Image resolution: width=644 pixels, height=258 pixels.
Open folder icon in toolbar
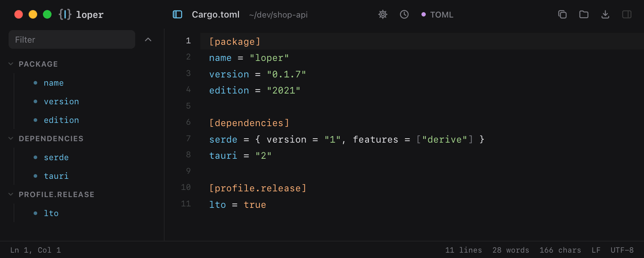point(584,14)
